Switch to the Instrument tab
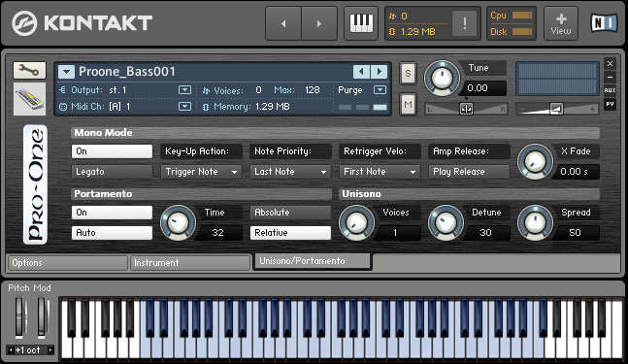 click(x=190, y=263)
